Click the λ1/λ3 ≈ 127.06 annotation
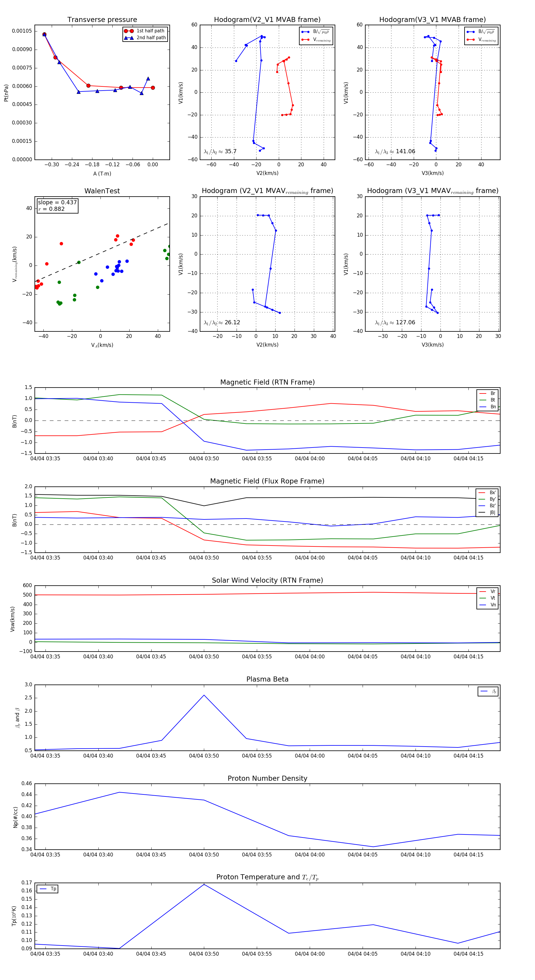Image resolution: width=535 pixels, height=980 pixels. point(395,323)
